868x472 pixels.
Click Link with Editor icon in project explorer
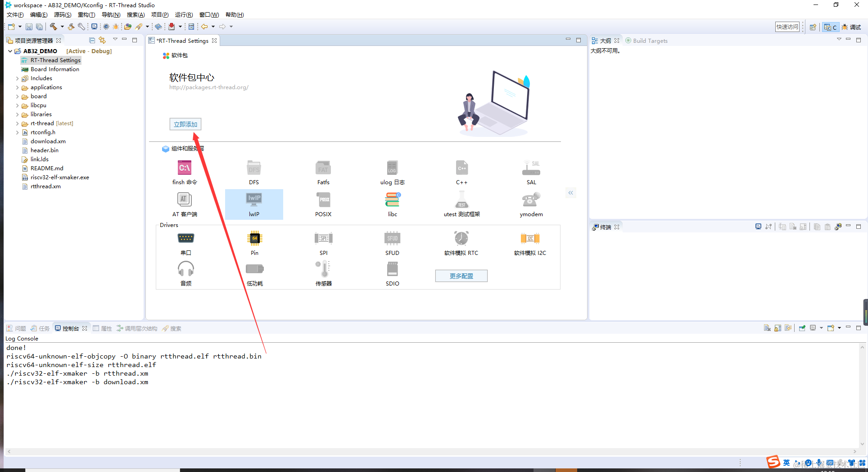(103, 40)
